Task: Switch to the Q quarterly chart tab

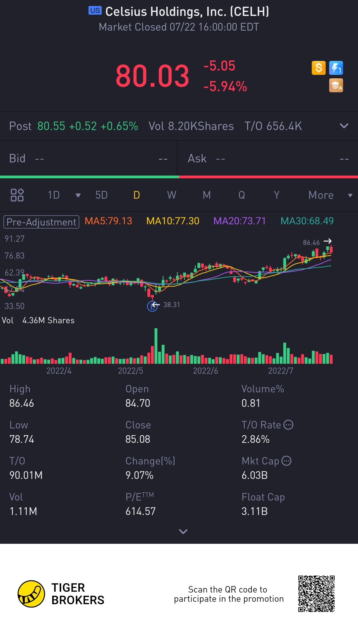Action: click(x=241, y=195)
